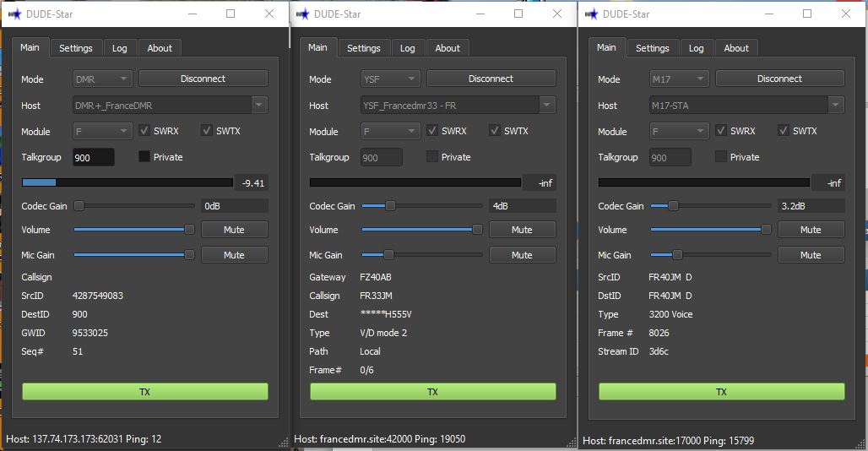Open About tab in YSF window
This screenshot has width=868, height=451.
[448, 48]
